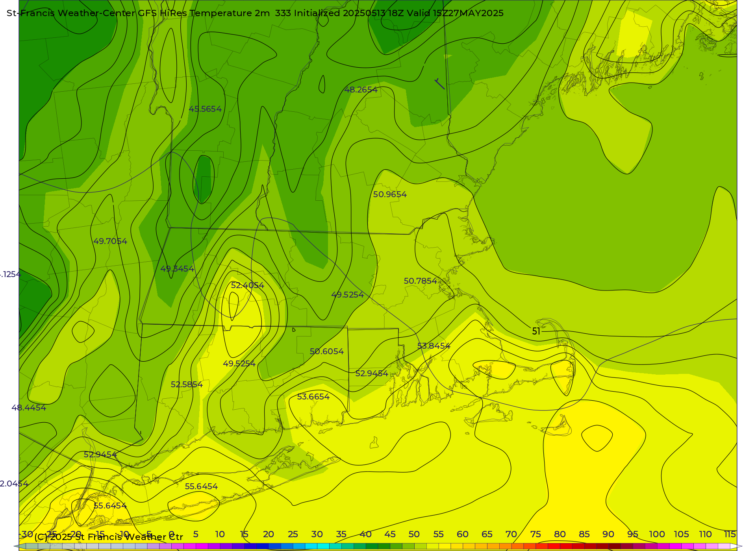Viewport: 756px width, 551px height.
Task: Select the 48.4454 temperature reading
Action: pyautogui.click(x=29, y=408)
